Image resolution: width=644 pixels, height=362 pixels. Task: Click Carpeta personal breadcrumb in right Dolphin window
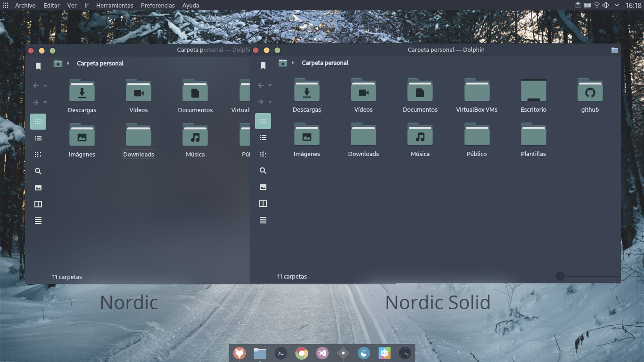(x=325, y=63)
